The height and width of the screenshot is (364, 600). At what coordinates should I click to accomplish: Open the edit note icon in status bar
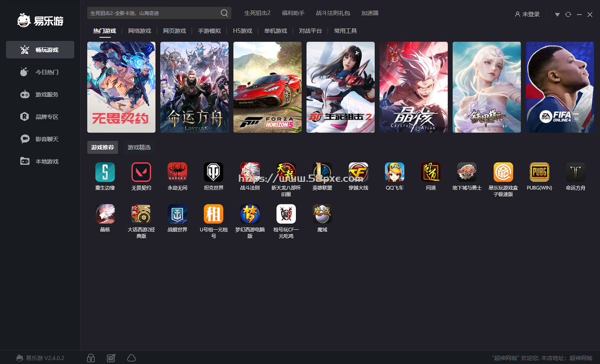[111, 358]
